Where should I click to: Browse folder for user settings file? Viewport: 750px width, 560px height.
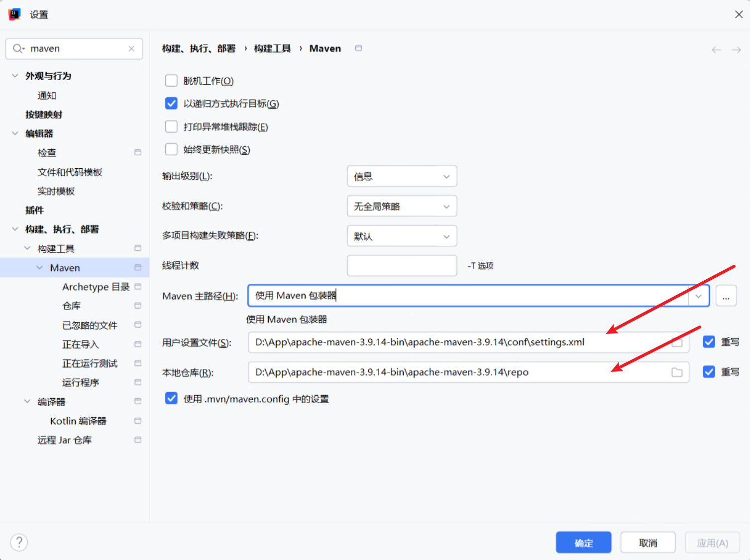tap(677, 342)
